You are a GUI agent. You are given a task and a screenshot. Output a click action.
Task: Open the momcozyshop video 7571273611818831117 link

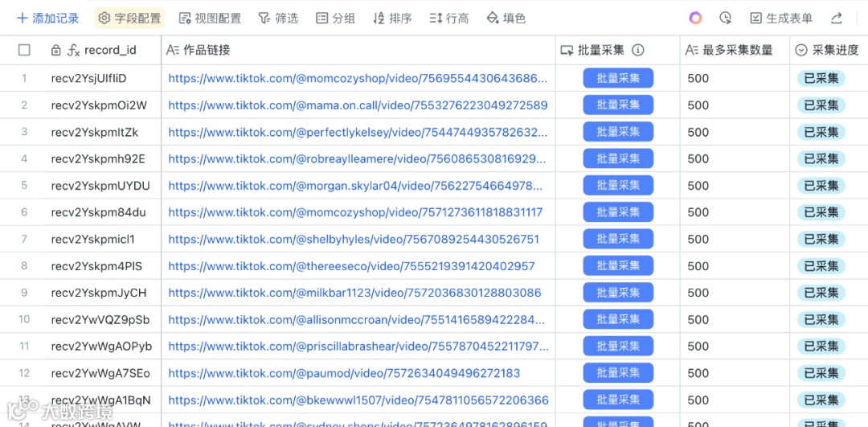click(355, 212)
